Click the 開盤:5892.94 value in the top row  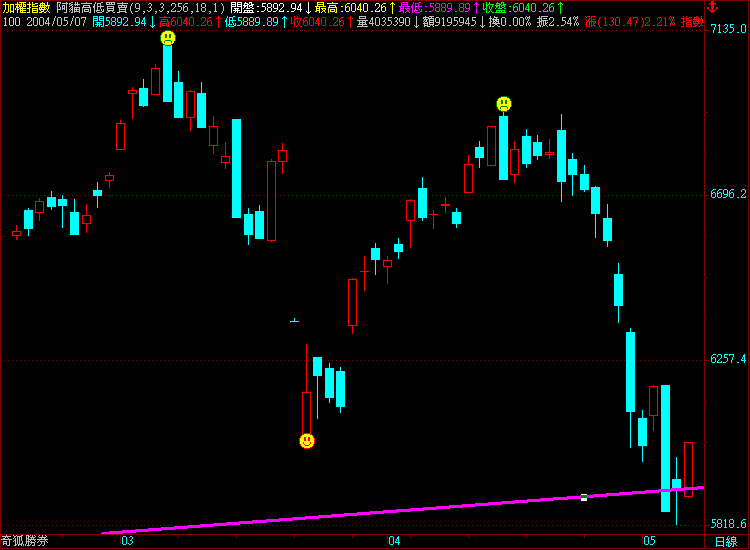point(271,8)
